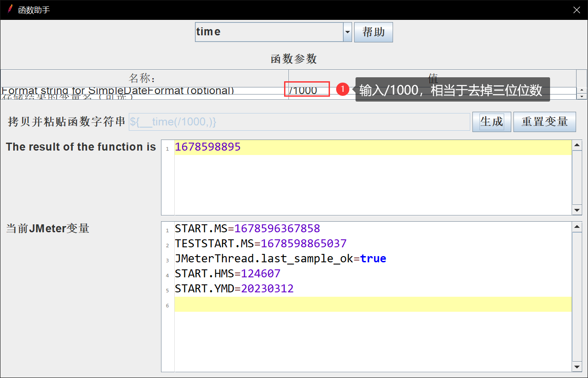Open the time function dropdown arrow
The height and width of the screenshot is (378, 588).
coord(347,32)
